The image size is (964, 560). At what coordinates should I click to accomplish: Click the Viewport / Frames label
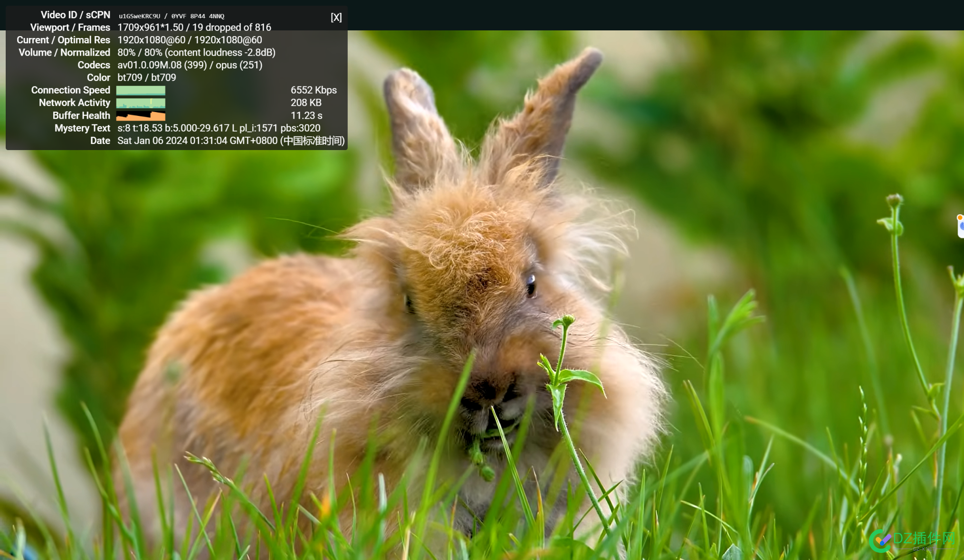point(70,28)
